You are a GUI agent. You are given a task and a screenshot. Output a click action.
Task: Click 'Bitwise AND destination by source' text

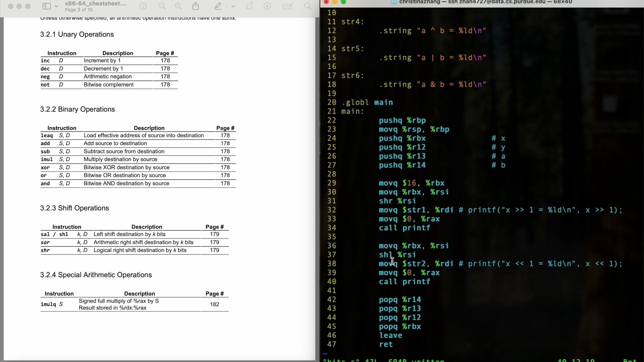(x=126, y=183)
